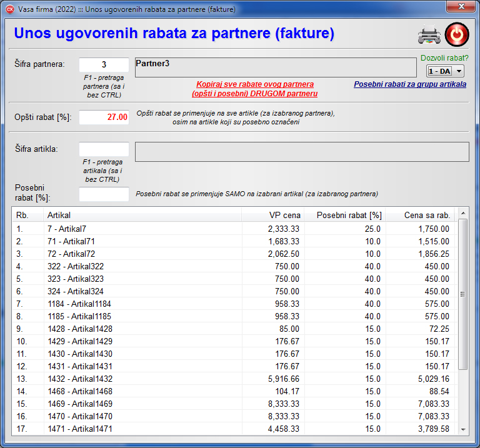480x448 pixels.
Task: Select row 7 - Artikal7
Action: 235,229
